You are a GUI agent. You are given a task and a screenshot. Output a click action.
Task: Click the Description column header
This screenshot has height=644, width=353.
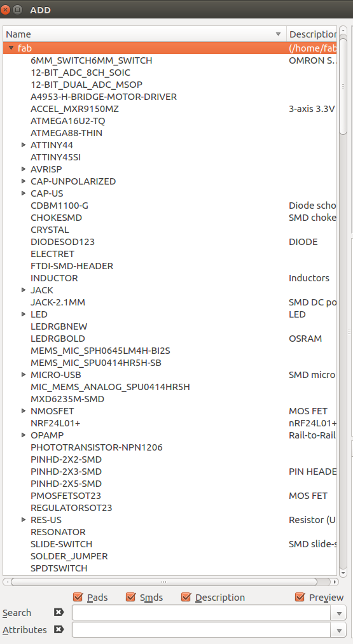[x=312, y=34]
